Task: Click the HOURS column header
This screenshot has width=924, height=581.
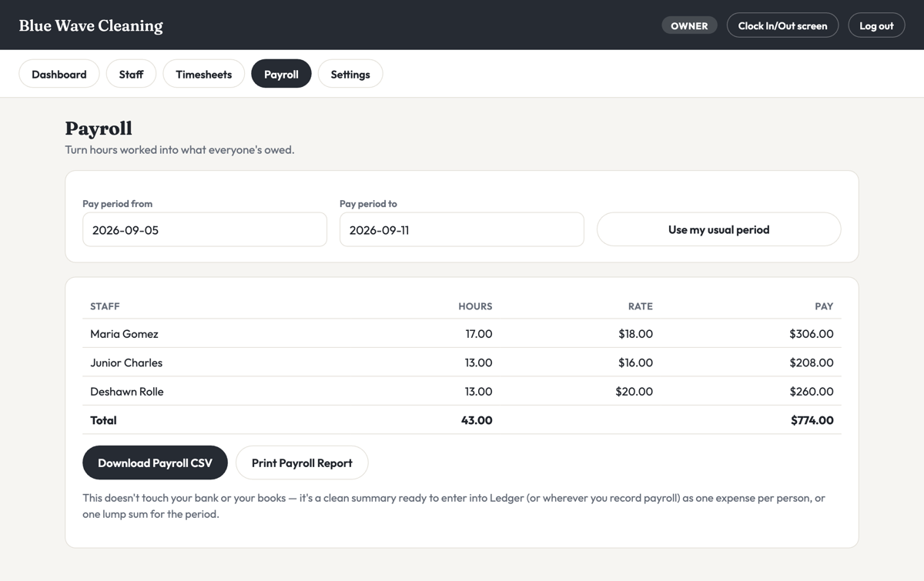Action: pyautogui.click(x=475, y=306)
